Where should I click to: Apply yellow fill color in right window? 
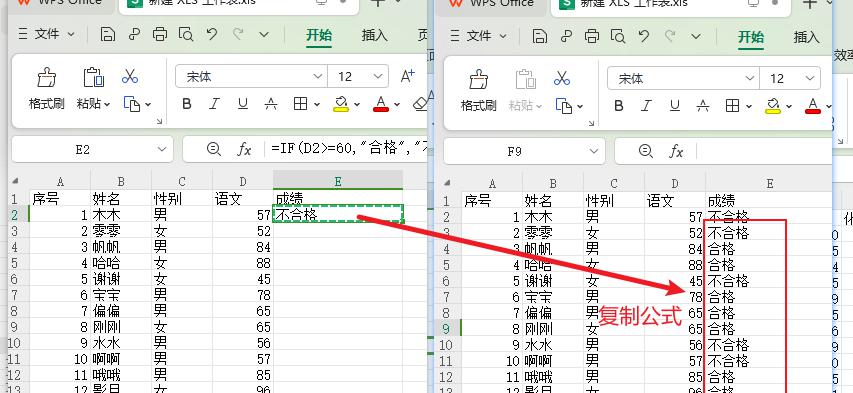773,106
